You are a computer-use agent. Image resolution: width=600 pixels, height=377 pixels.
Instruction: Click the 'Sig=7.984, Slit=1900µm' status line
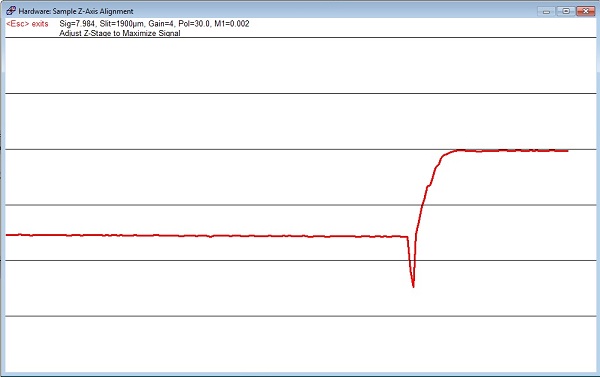154,24
